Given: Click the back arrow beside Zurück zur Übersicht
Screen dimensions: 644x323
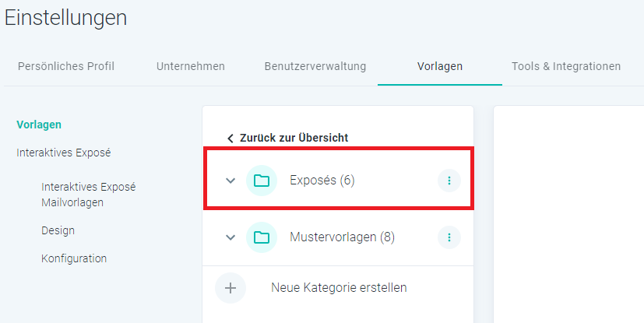Looking at the screenshot, I should pyautogui.click(x=230, y=139).
